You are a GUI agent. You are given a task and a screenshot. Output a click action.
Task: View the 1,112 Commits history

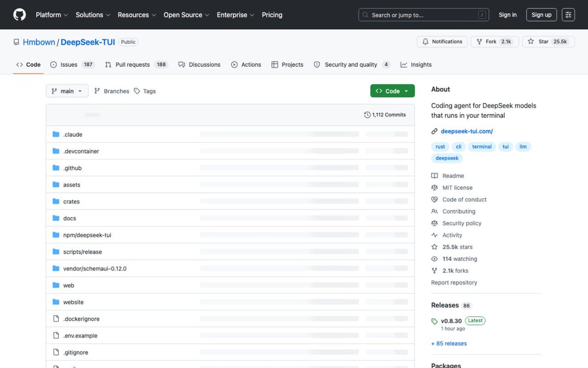click(x=385, y=115)
